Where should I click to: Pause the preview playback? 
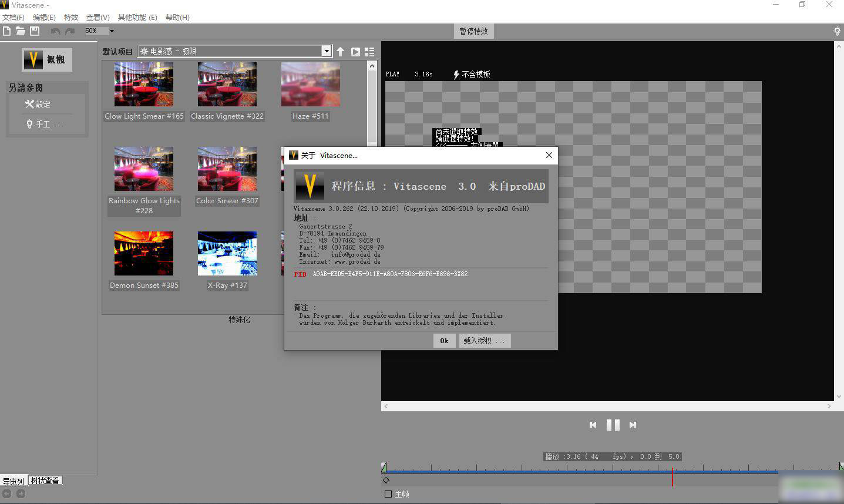[613, 425]
